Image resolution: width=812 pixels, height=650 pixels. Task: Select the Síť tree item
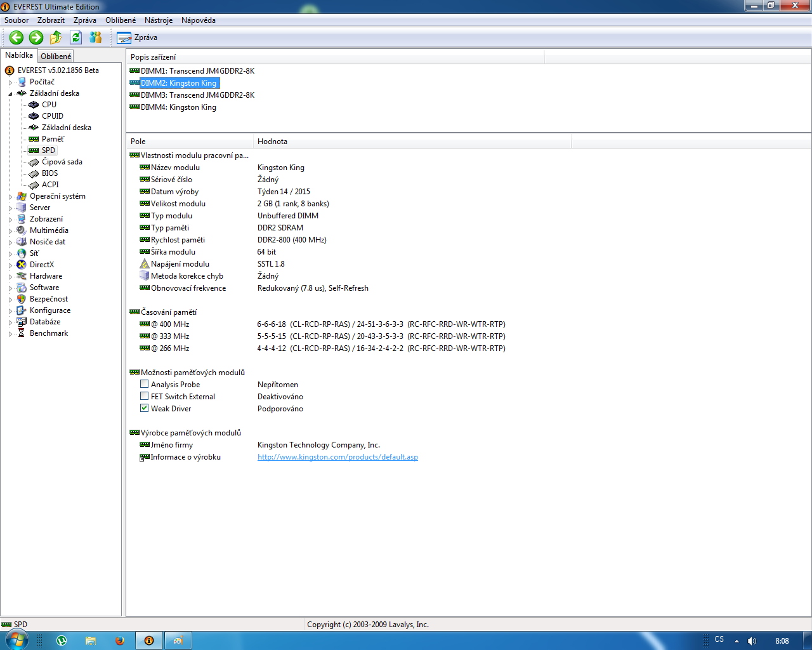(x=34, y=253)
